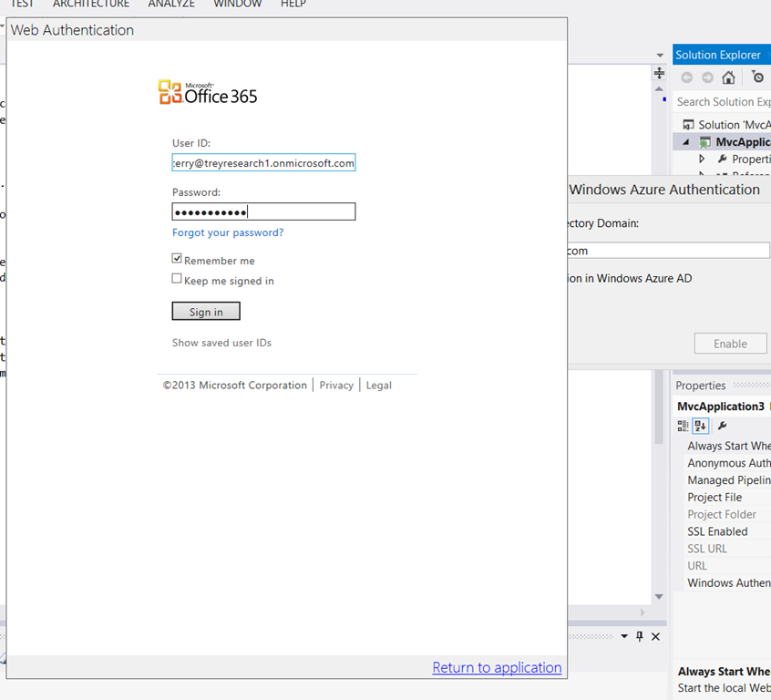Select the Anonymous Auth property row

pyautogui.click(x=729, y=463)
